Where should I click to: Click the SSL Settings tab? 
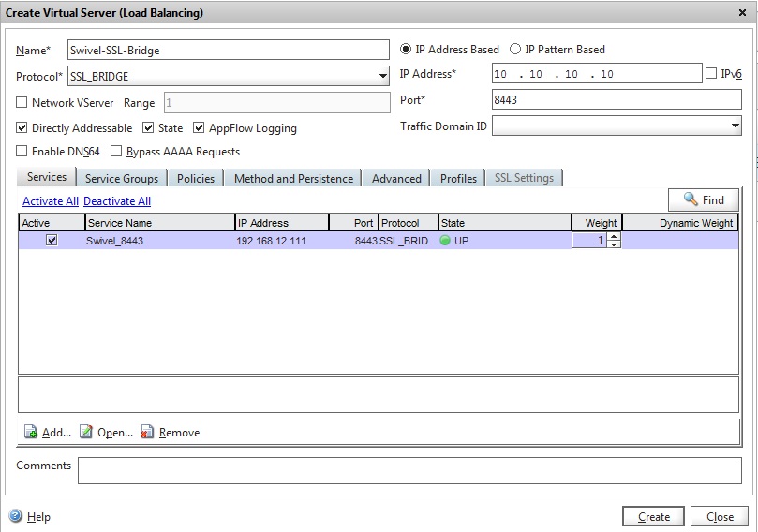point(524,178)
